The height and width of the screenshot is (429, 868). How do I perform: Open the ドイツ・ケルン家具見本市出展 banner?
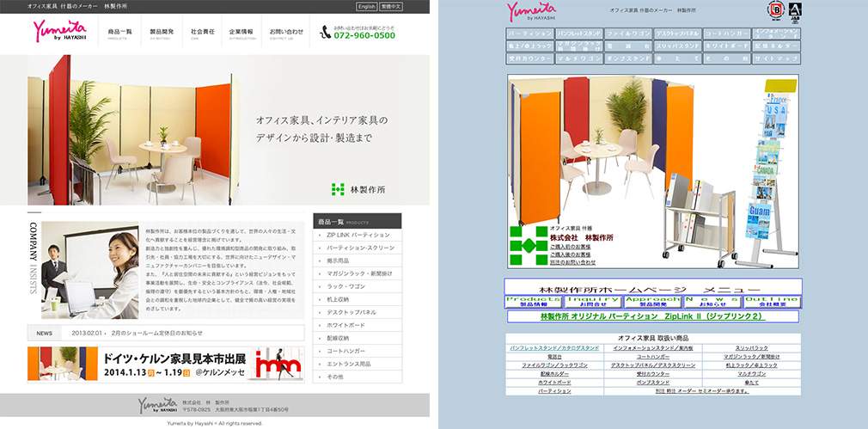point(166,365)
